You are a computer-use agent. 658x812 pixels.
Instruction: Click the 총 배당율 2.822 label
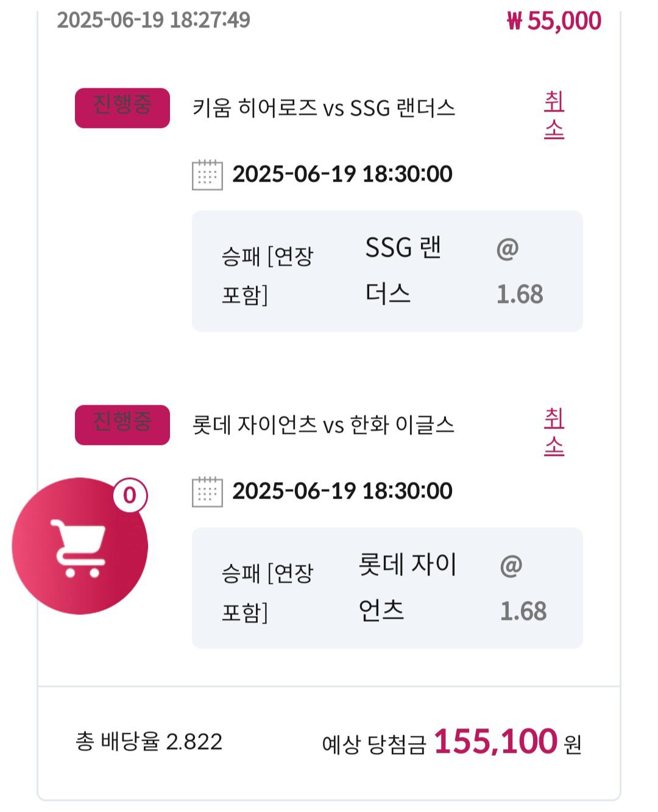click(x=149, y=742)
